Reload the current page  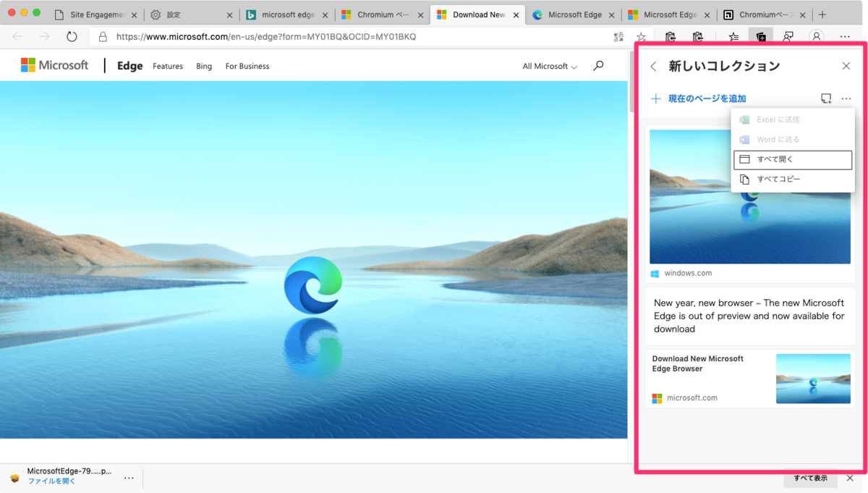point(72,37)
